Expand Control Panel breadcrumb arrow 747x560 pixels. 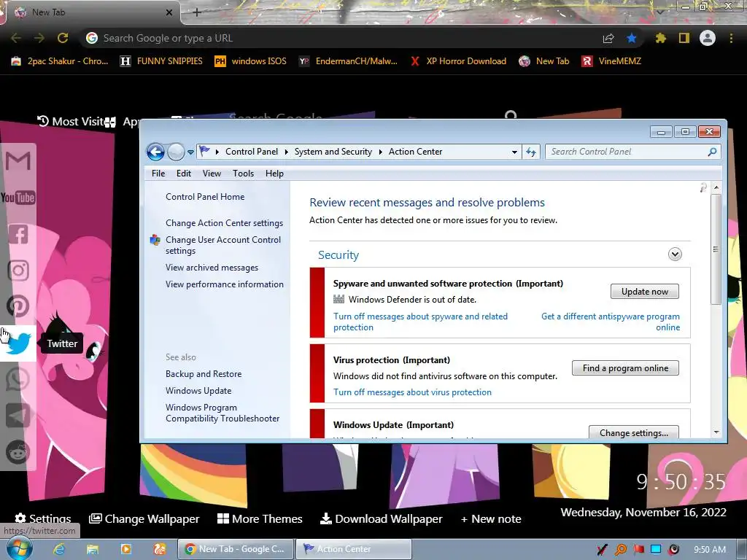(x=286, y=152)
